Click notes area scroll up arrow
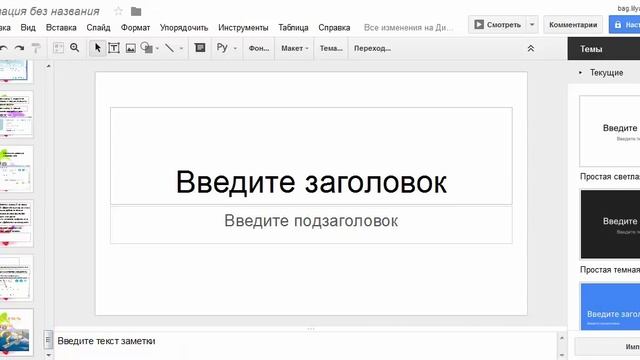The height and width of the screenshot is (360, 640). (562, 338)
